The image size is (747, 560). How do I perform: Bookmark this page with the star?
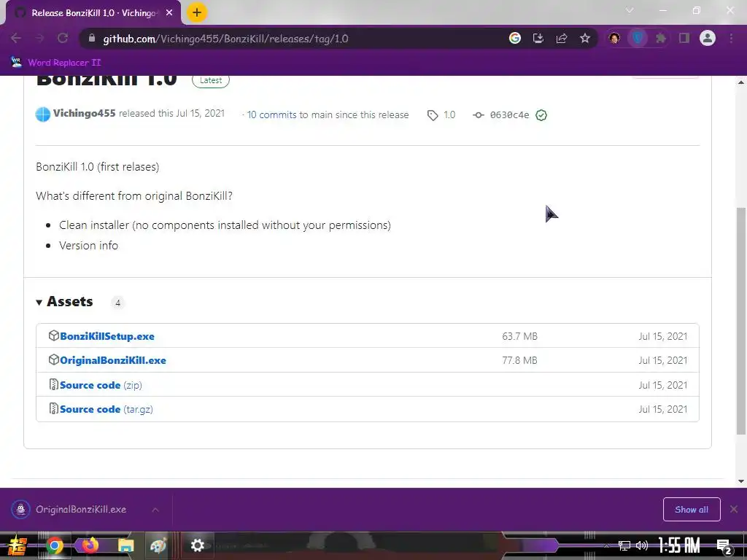coord(585,38)
